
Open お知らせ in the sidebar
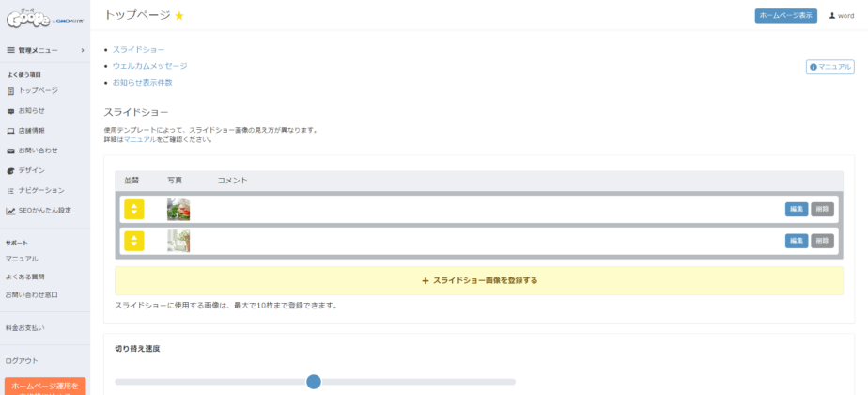(31, 111)
